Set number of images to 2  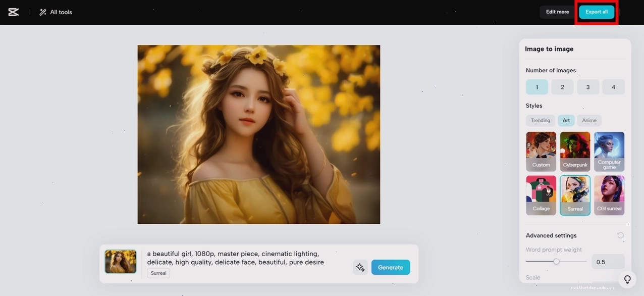[562, 87]
